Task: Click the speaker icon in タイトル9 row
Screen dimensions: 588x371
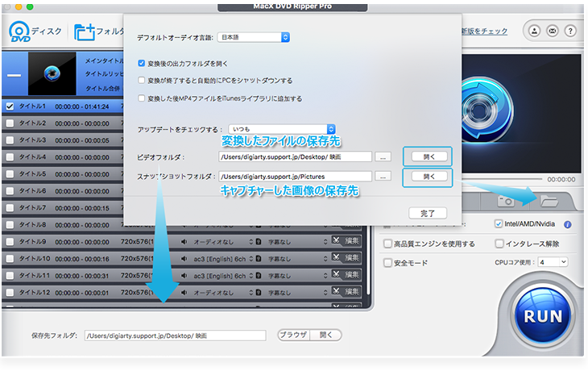Action: coord(184,242)
